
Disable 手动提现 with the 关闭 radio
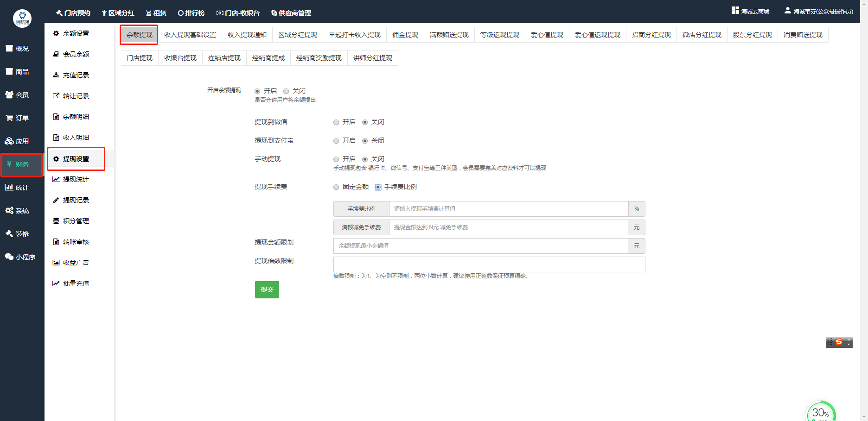click(365, 159)
